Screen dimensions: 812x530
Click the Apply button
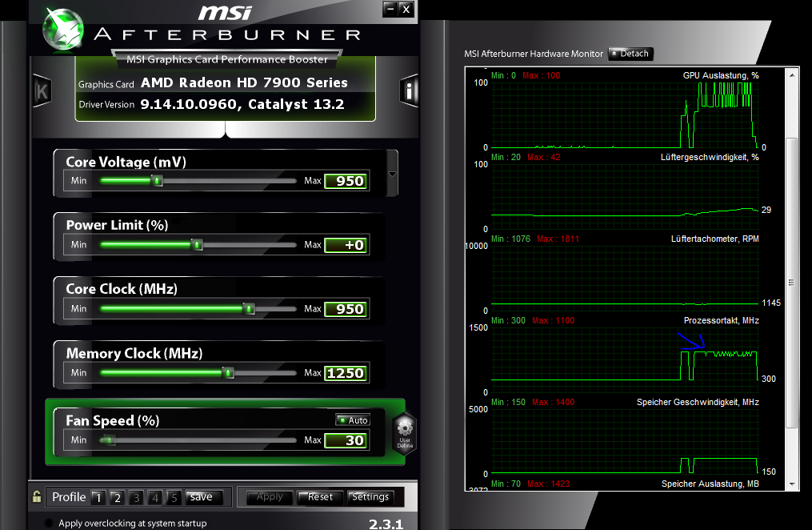pyautogui.click(x=270, y=497)
